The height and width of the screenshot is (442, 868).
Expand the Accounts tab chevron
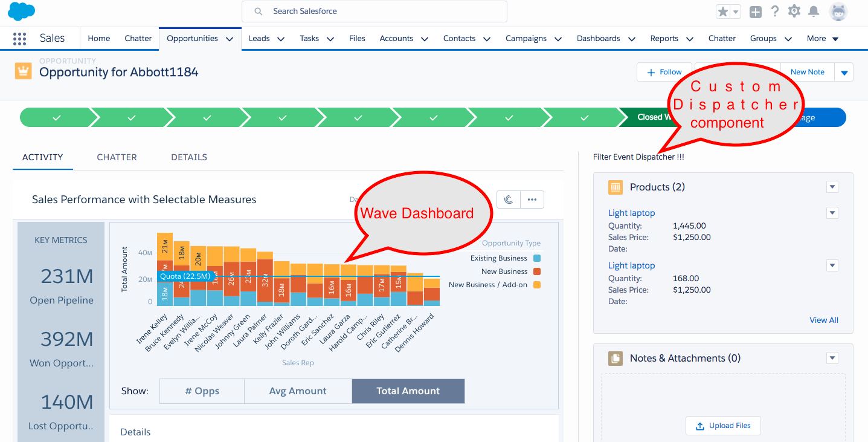(x=425, y=39)
